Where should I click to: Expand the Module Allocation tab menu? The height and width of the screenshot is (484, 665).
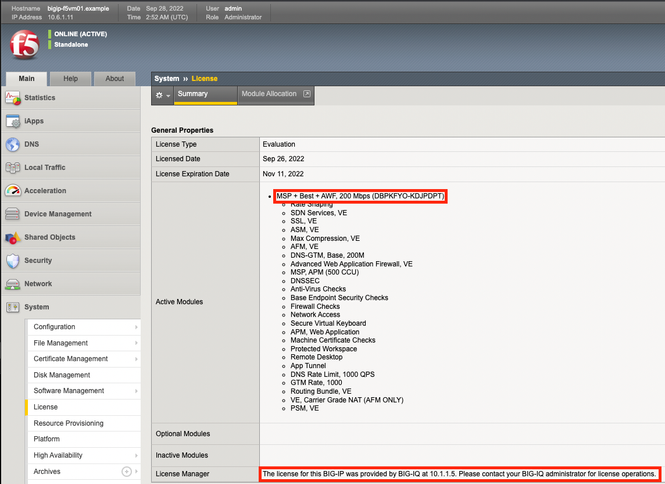pos(307,94)
